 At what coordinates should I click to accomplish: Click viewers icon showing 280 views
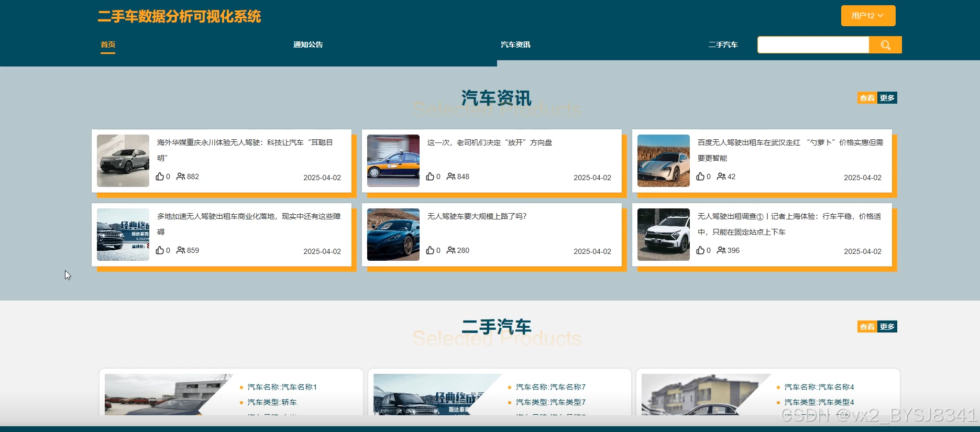pyautogui.click(x=451, y=250)
